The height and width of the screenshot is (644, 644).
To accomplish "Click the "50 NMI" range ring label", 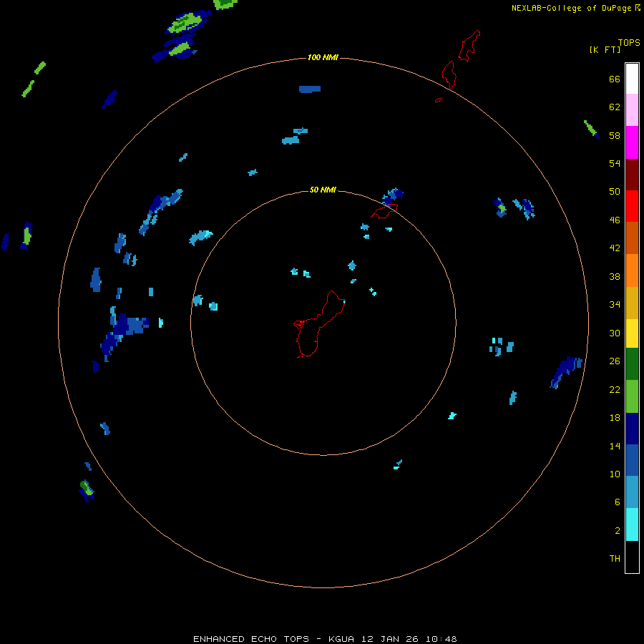I will [323, 190].
